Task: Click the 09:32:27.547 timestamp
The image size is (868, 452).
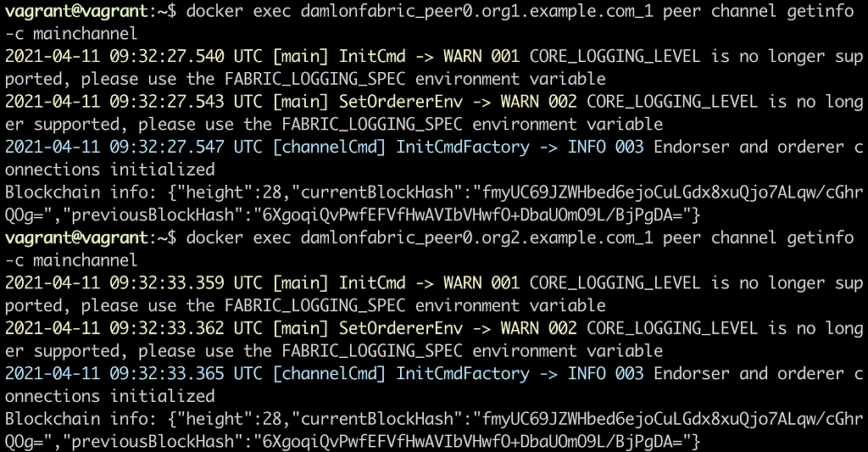Action: (167, 147)
